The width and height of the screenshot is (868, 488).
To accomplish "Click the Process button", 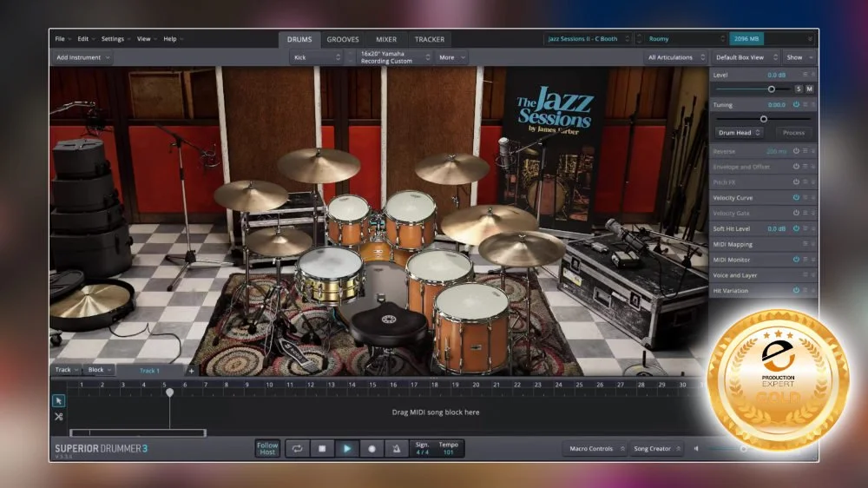I will point(793,133).
